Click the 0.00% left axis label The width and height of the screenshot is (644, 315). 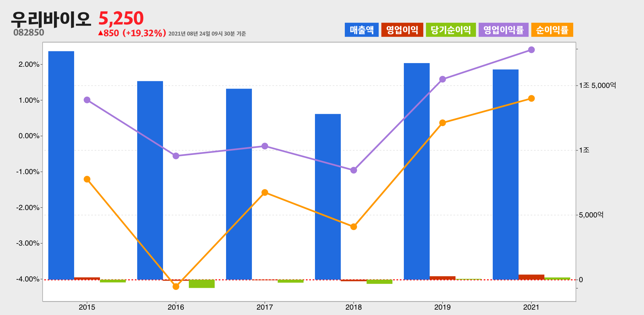(29, 136)
